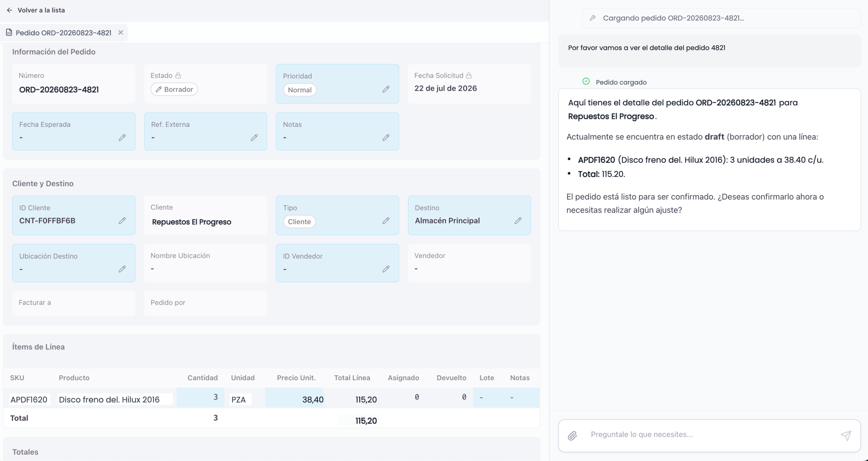This screenshot has height=461, width=868.
Task: Click the document icon in the order tab
Action: [9, 33]
